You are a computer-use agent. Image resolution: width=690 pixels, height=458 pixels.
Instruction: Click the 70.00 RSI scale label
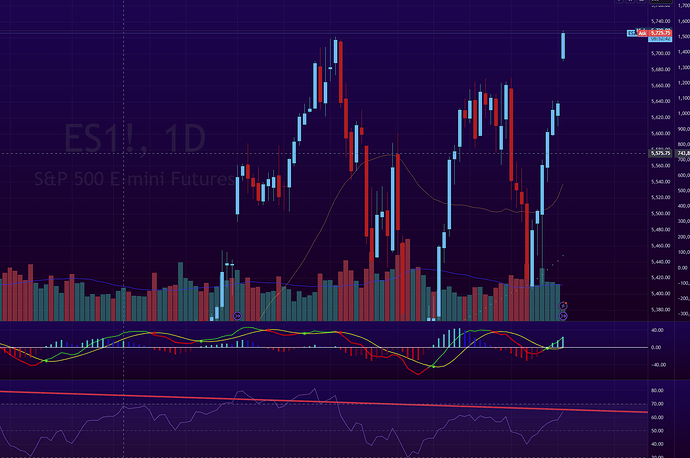[x=657, y=404]
